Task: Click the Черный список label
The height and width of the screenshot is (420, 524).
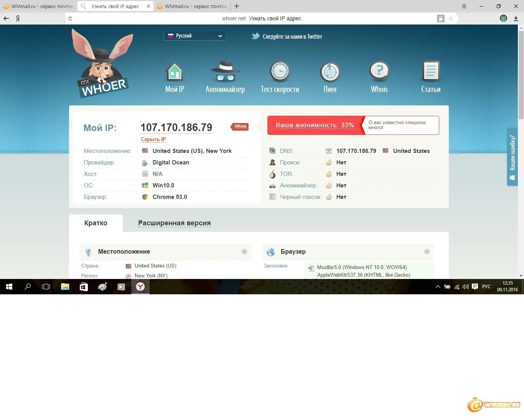Action: (300, 197)
